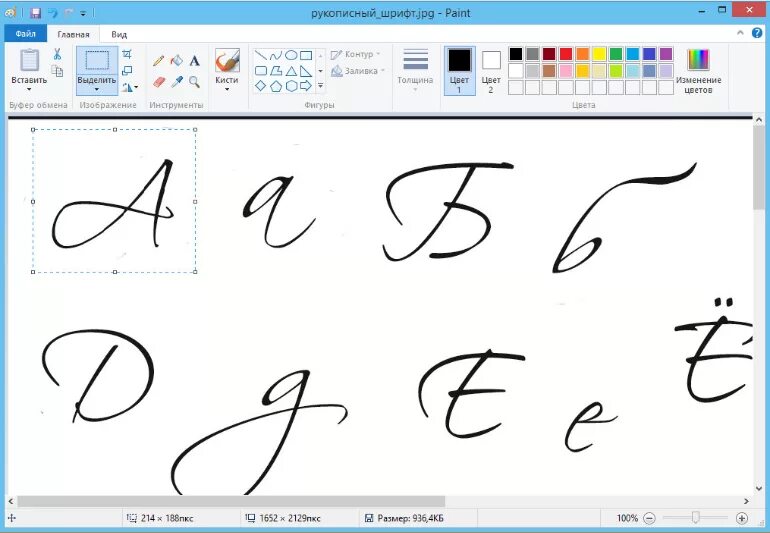This screenshot has width=770, height=533.
Task: Select the Color picker eyedropper tool
Action: (x=176, y=82)
